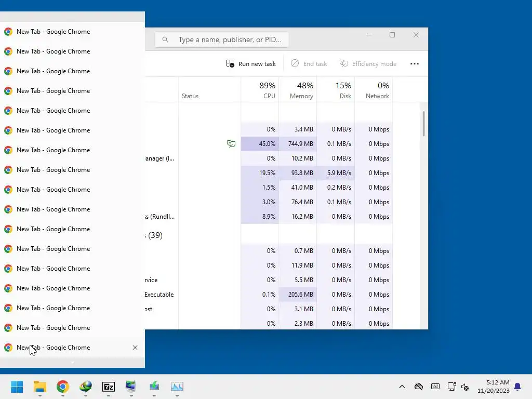Select the 3.1 MB memory cell
This screenshot has width=532, height=399.
[298, 309]
